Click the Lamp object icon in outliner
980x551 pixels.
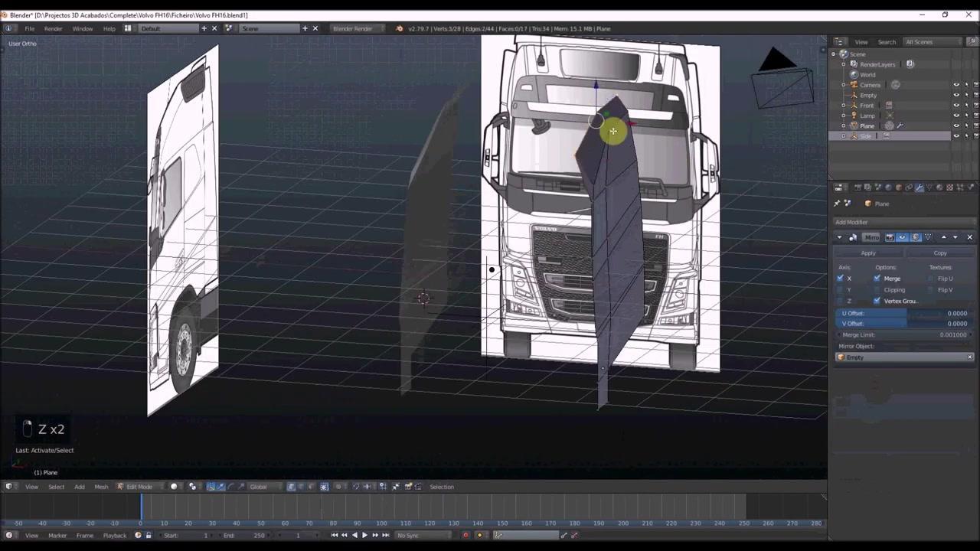(x=854, y=116)
